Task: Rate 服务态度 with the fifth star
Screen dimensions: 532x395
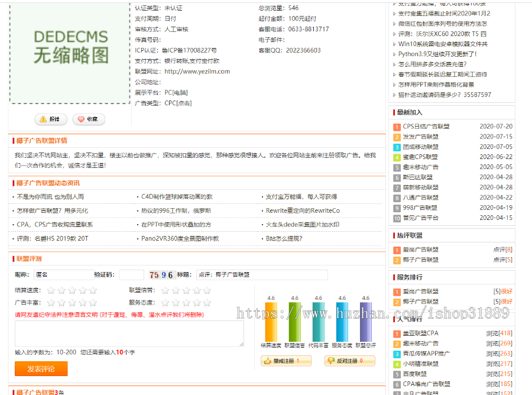Action: [x=207, y=303]
